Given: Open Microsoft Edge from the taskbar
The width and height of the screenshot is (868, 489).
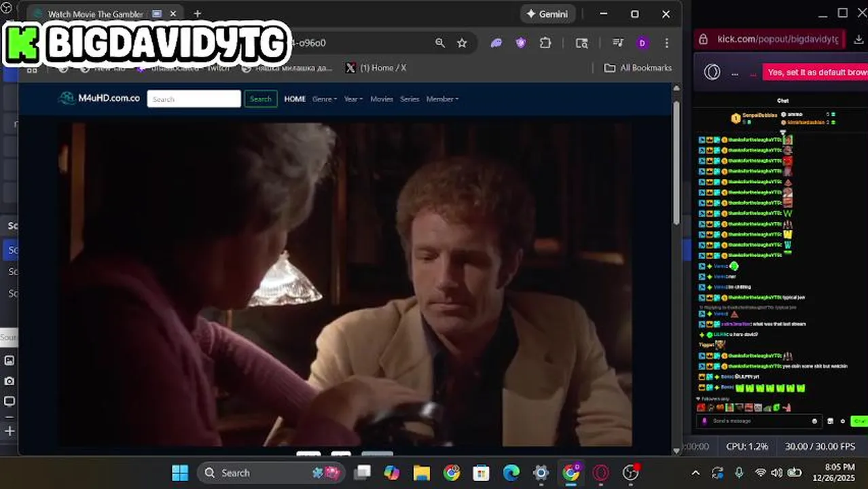Looking at the screenshot, I should (x=511, y=473).
